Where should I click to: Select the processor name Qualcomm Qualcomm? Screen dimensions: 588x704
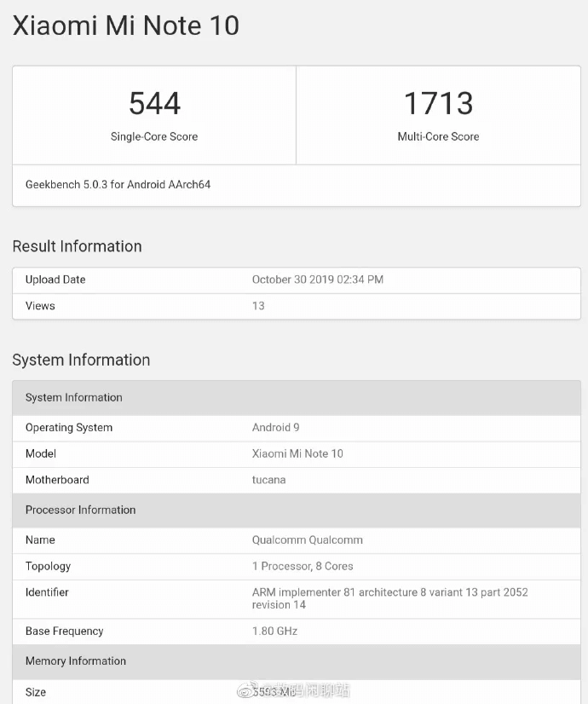tap(307, 540)
